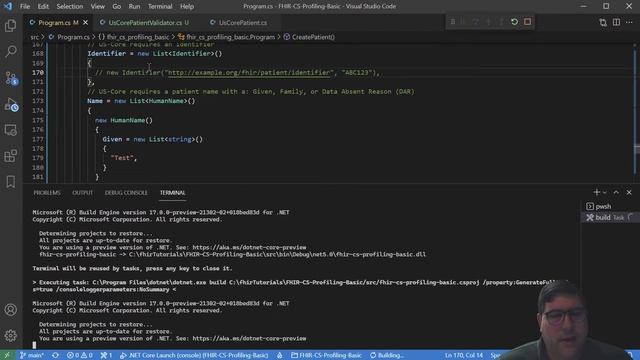Show running tasks indicator in status bar

pyautogui.click(x=106, y=355)
